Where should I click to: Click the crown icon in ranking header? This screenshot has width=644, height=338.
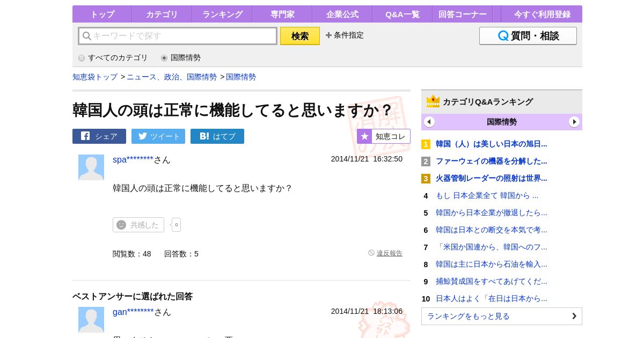(433, 101)
